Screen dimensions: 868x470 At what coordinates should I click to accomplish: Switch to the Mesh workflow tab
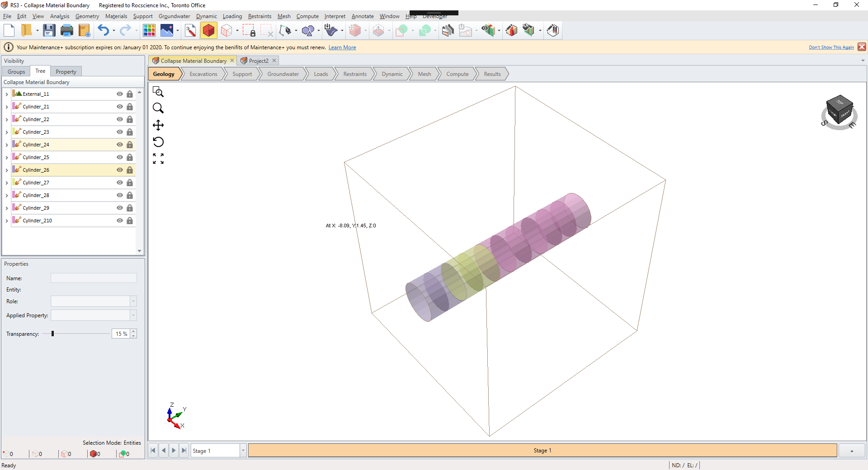425,74
